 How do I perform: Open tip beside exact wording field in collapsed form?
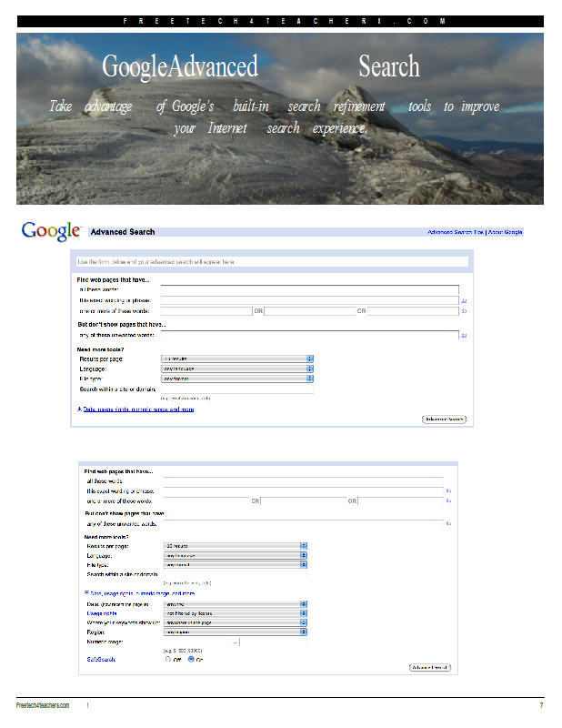464,301
